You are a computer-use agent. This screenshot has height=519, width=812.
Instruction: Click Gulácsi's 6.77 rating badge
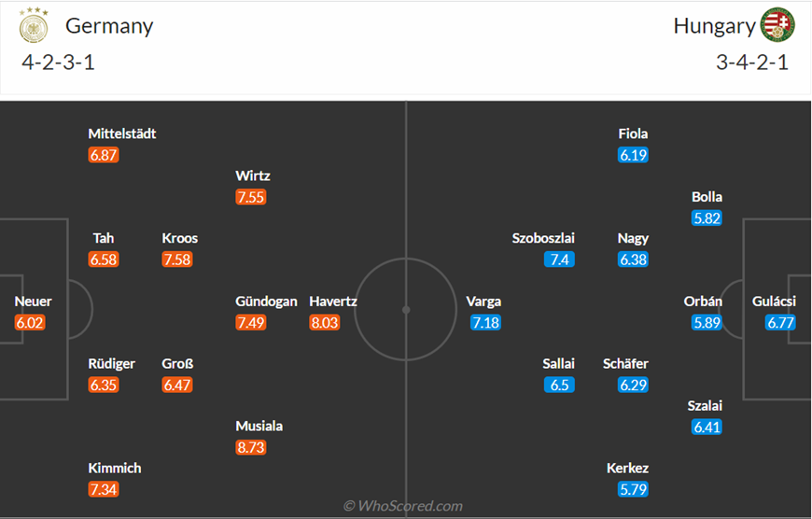tap(780, 322)
